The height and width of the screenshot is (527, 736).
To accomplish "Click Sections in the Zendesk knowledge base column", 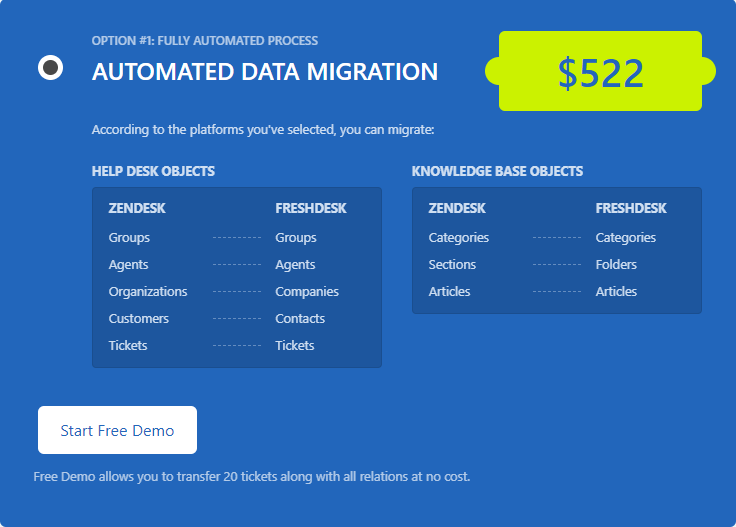I will (x=452, y=265).
